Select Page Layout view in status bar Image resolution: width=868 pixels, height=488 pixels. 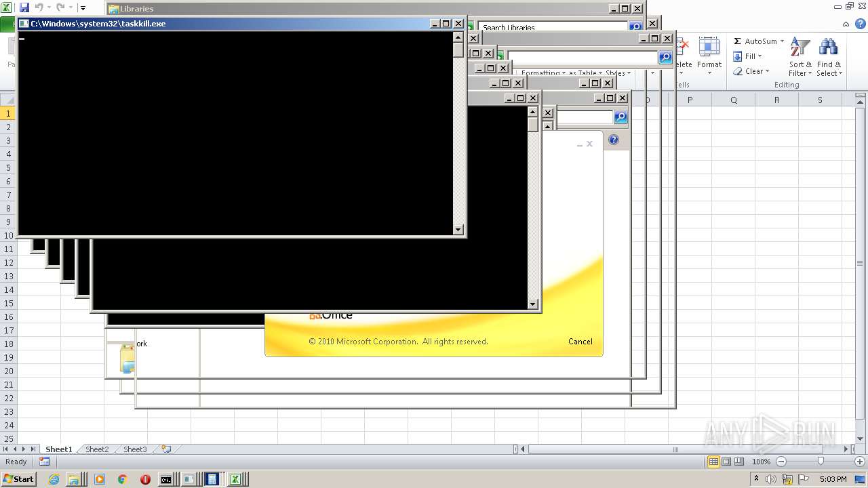[726, 462]
